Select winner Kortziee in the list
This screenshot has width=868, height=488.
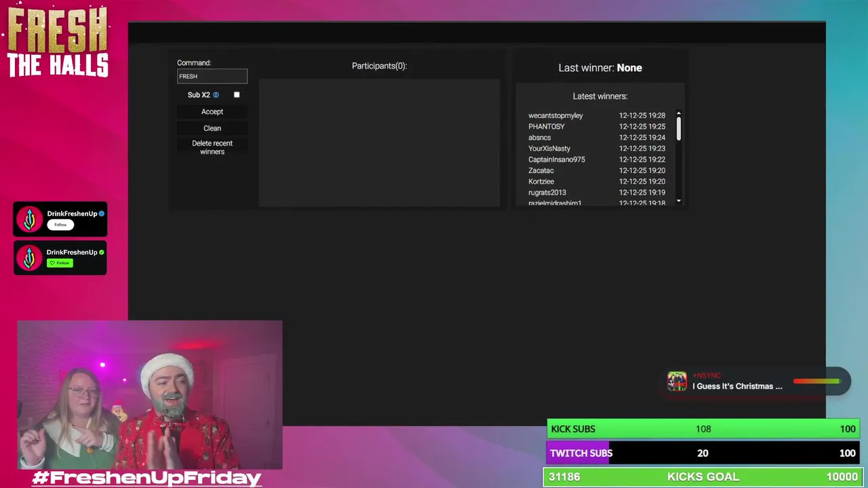(541, 182)
